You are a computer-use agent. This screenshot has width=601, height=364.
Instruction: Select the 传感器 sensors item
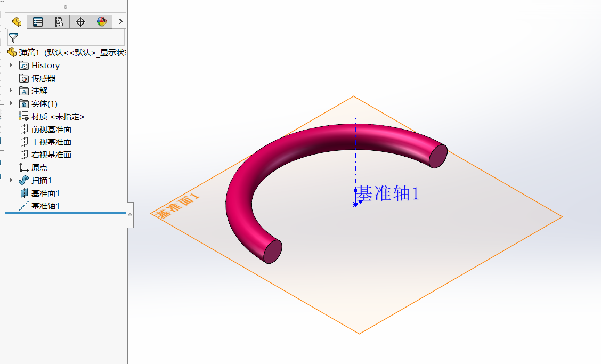pos(43,78)
